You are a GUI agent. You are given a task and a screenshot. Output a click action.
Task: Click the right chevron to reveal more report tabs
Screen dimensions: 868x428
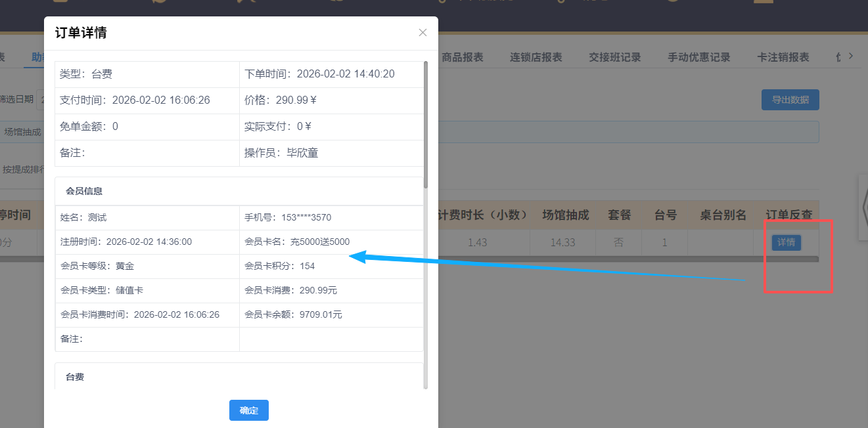click(852, 57)
